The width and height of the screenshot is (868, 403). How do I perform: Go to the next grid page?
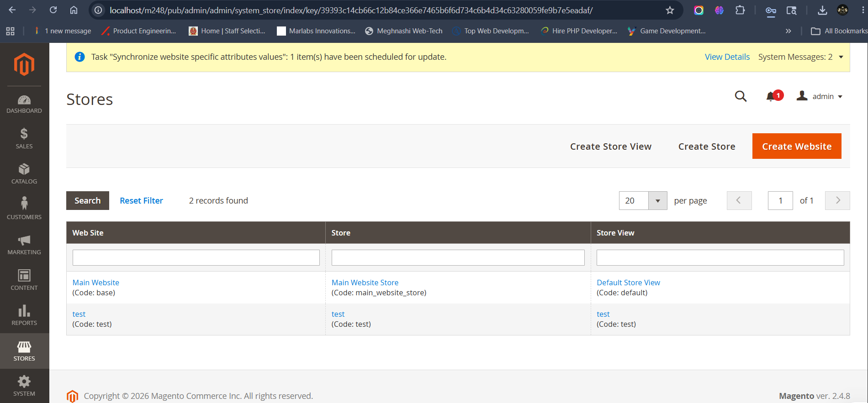point(837,200)
